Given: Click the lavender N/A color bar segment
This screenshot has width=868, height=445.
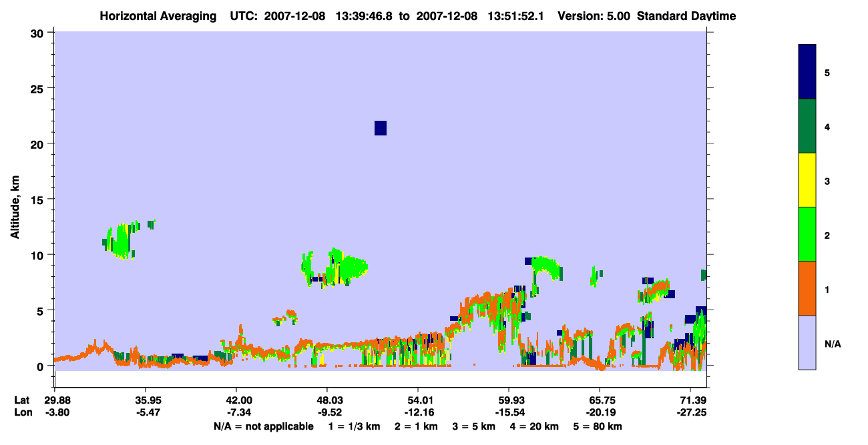Looking at the screenshot, I should [807, 342].
